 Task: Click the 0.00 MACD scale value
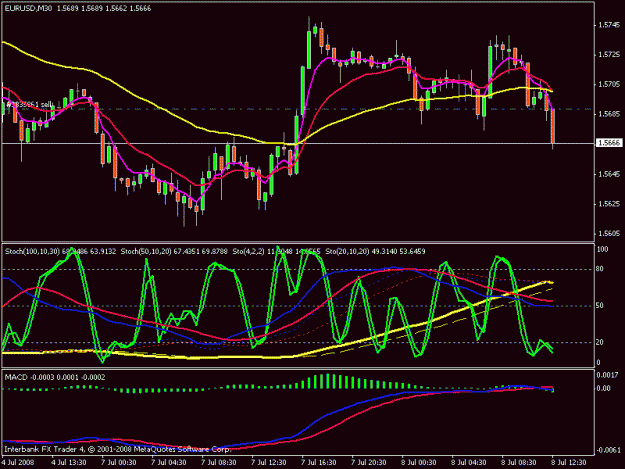coord(603,388)
